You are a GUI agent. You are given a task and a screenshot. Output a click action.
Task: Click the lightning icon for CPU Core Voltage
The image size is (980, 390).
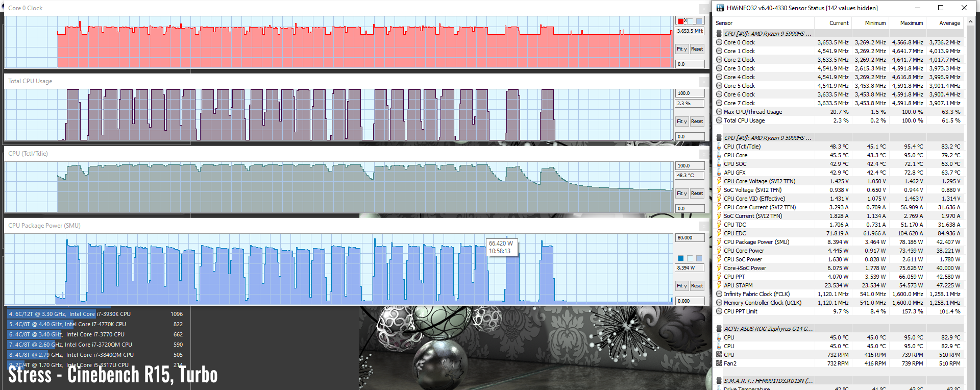[719, 181]
